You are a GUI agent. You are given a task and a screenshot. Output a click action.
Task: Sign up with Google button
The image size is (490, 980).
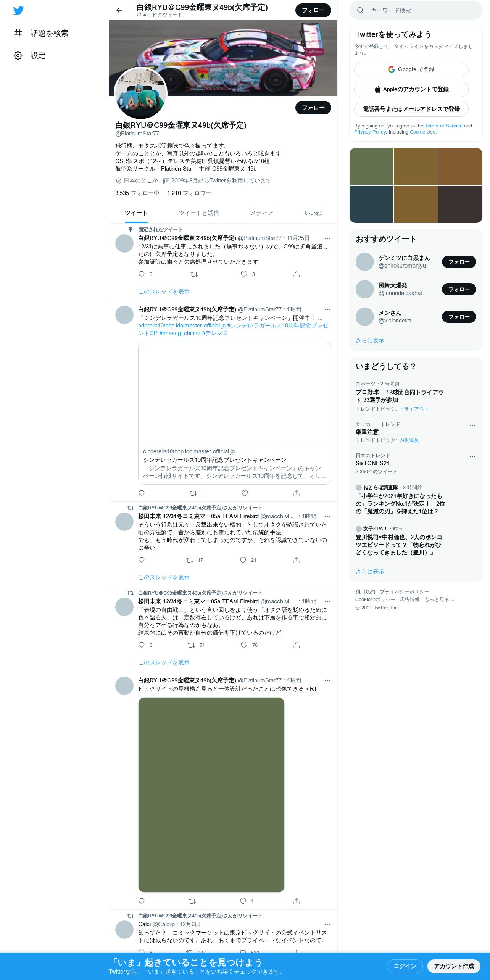pos(411,69)
